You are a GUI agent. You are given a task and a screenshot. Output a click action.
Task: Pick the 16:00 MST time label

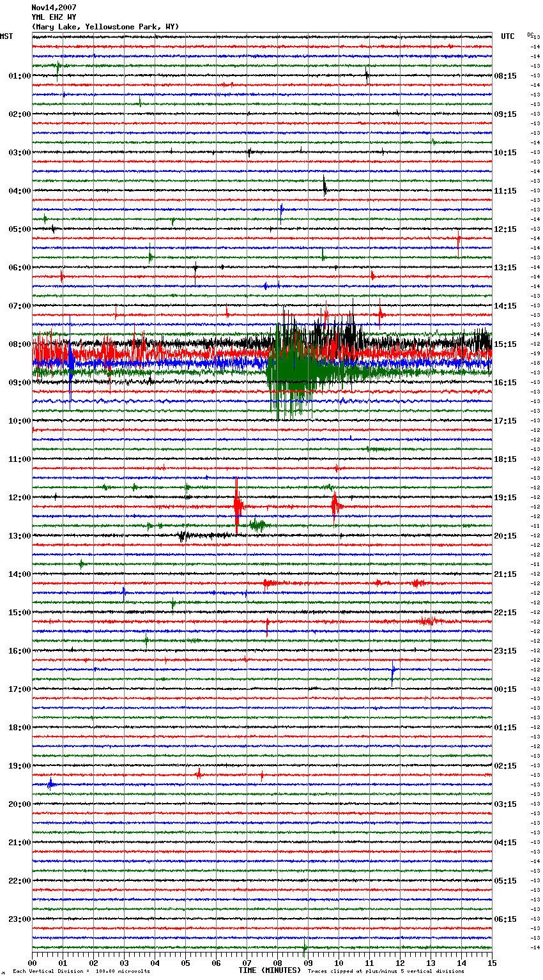[x=19, y=651]
